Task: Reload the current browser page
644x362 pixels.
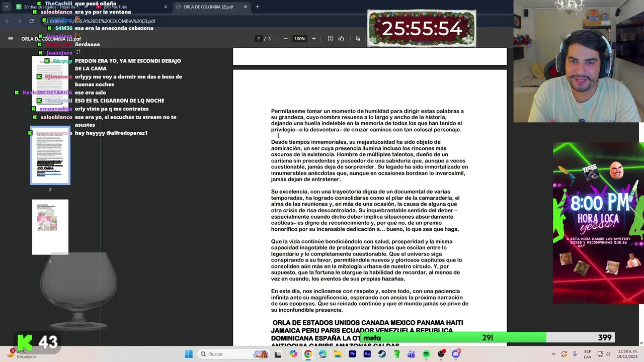Action: 32,21
